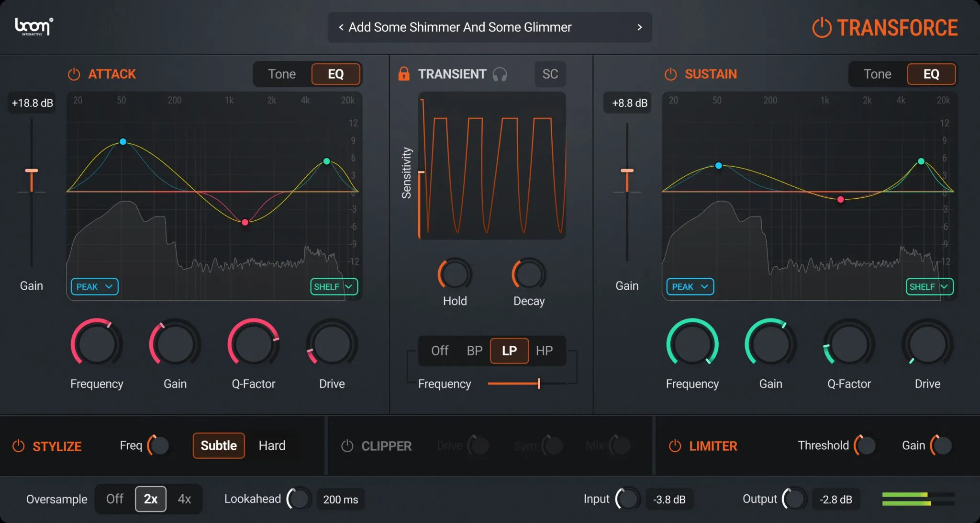Click the Transforce main power icon
The width and height of the screenshot is (980, 523).
(x=822, y=27)
